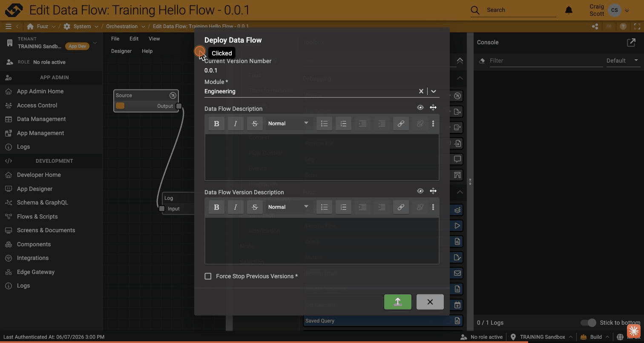This screenshot has height=343, width=644.
Task: Expand the Module dropdown chevron
Action: click(x=433, y=91)
